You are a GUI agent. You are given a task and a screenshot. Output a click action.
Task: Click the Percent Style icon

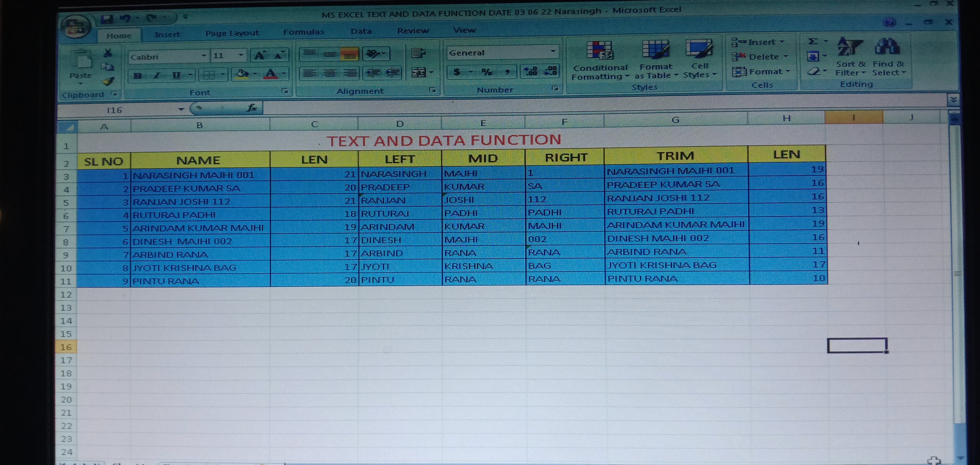coord(486,72)
